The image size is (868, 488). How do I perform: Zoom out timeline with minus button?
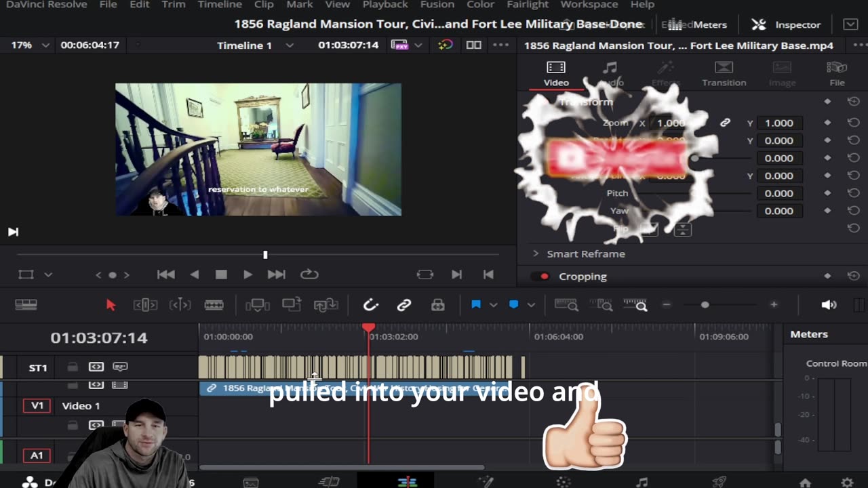tap(667, 305)
